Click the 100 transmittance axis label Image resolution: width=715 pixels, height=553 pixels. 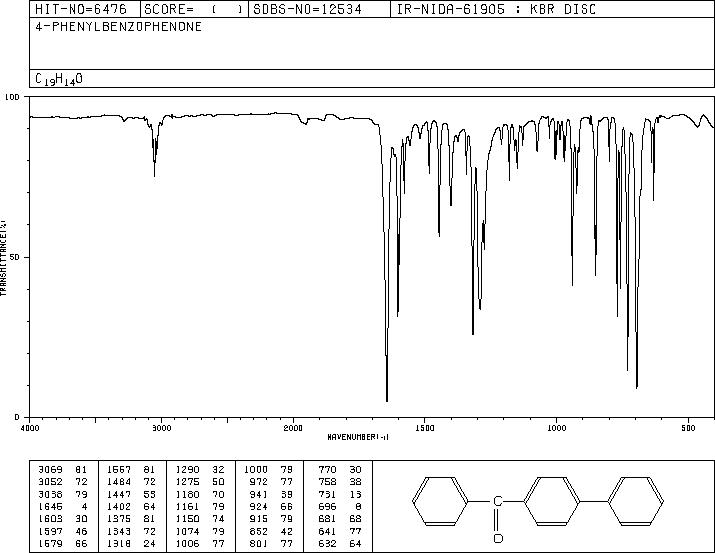pyautogui.click(x=12, y=97)
